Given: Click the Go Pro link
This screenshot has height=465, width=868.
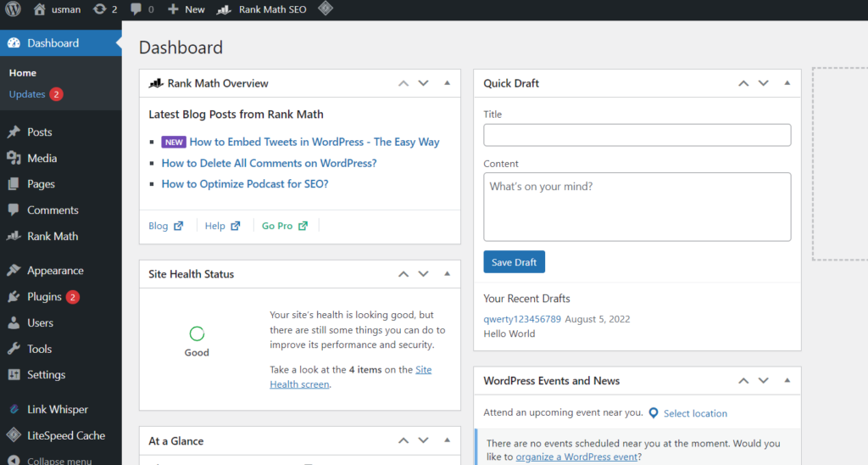Looking at the screenshot, I should click(x=277, y=226).
